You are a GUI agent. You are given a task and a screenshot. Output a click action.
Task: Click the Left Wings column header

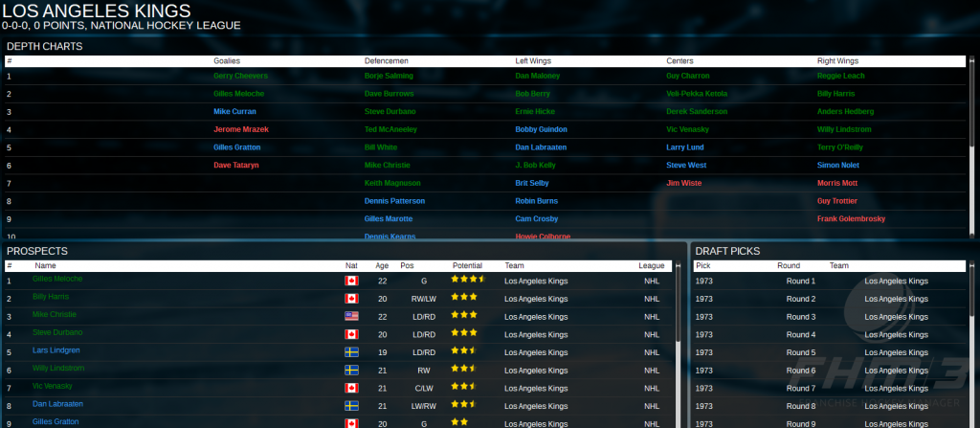533,61
